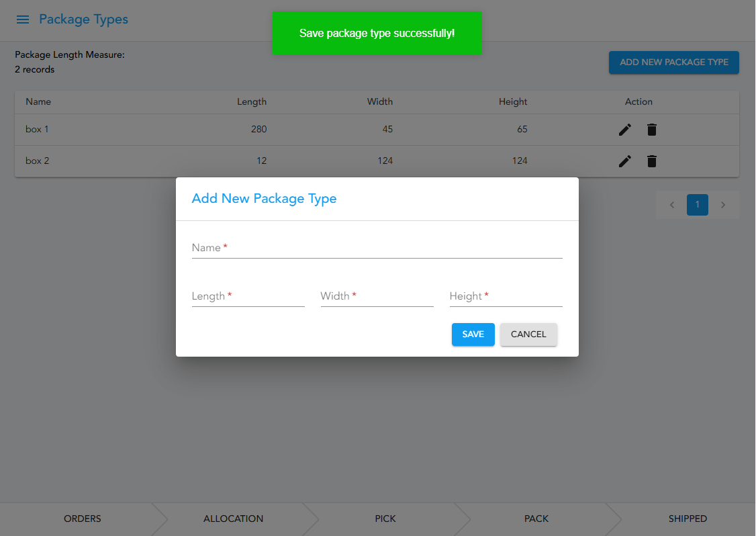Open the navigation hamburger menu

pyautogui.click(x=22, y=19)
